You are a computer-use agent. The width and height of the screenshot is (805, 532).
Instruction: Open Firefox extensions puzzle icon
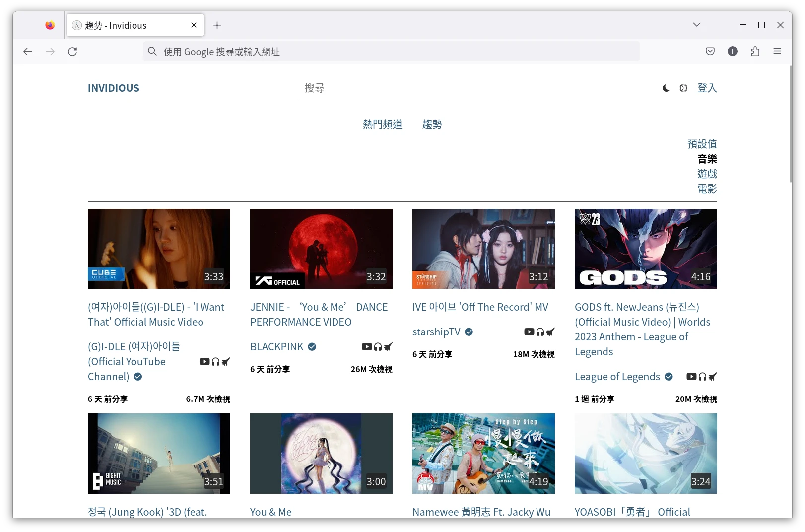pyautogui.click(x=755, y=51)
